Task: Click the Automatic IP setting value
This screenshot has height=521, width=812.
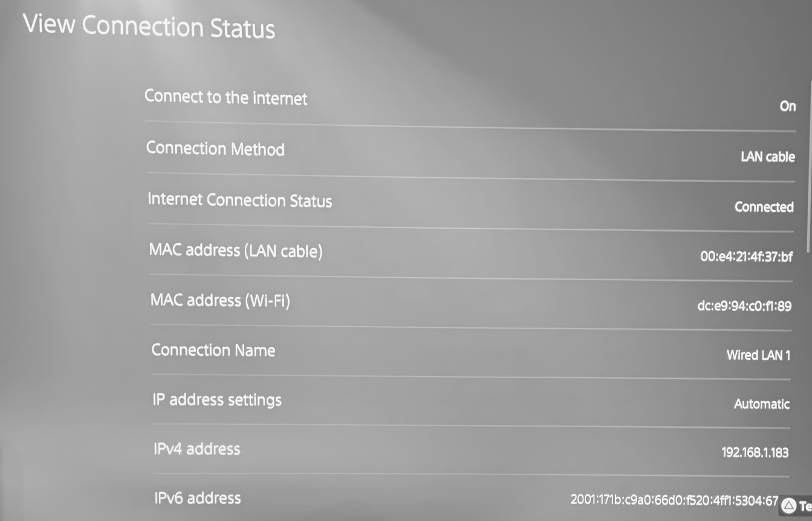Action: point(762,404)
